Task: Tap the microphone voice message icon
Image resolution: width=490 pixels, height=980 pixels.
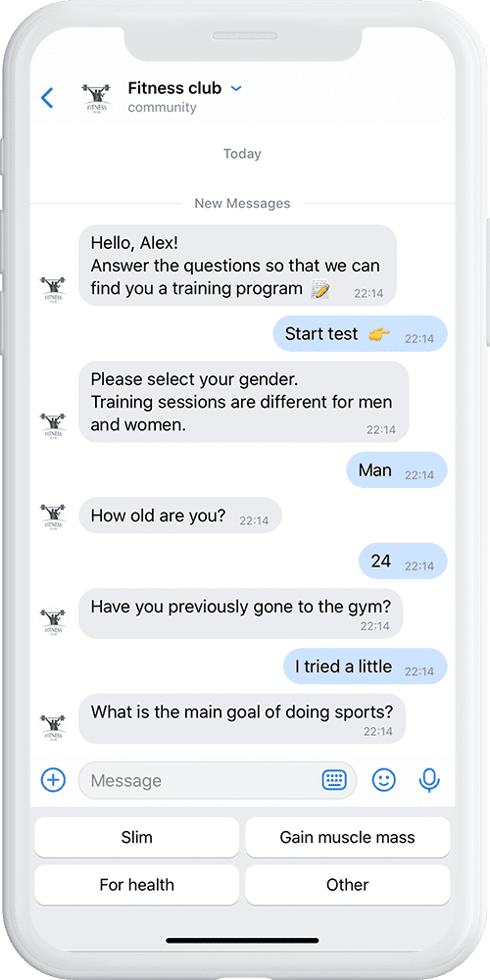Action: point(429,779)
